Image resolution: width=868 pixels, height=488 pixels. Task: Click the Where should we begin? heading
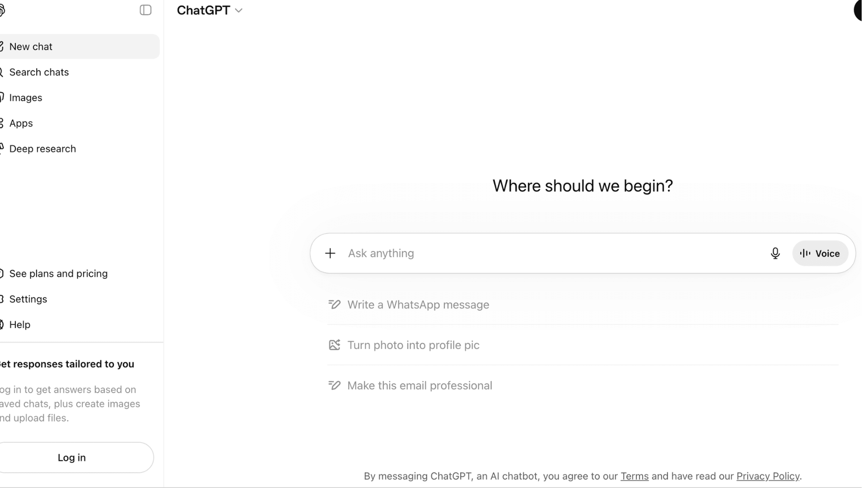[583, 186]
